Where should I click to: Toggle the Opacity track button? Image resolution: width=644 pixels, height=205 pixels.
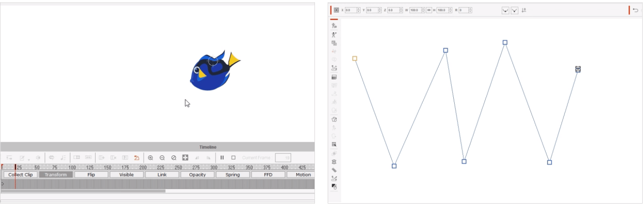point(198,174)
